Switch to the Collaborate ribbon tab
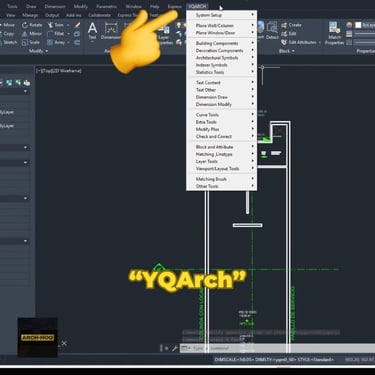This screenshot has width=375, height=375. 99,15
